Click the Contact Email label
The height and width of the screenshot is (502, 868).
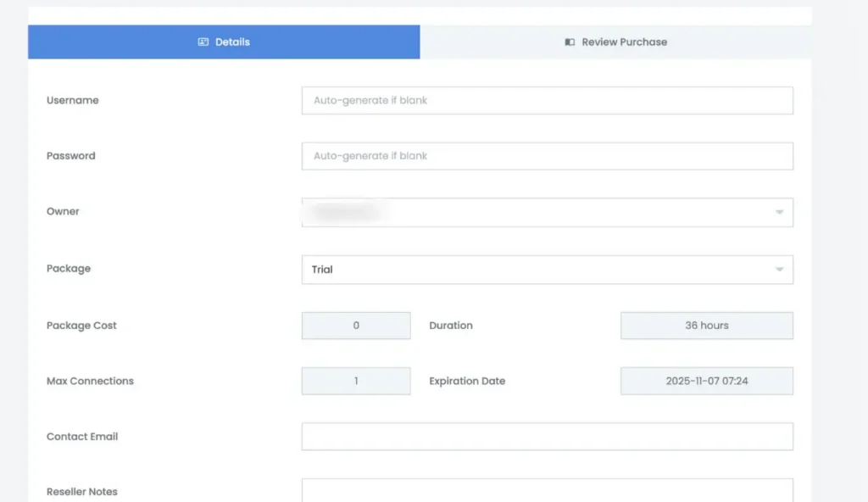pos(82,437)
